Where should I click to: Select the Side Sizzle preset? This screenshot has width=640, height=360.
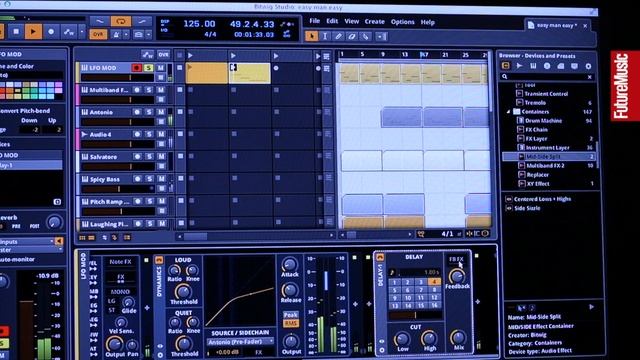(x=527, y=208)
